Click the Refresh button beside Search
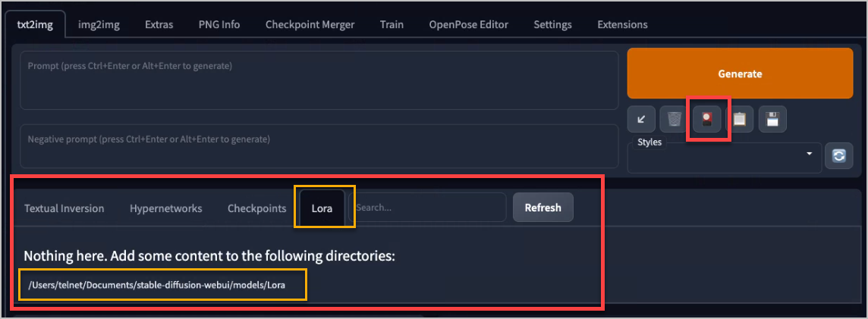The width and height of the screenshot is (868, 319). [543, 208]
